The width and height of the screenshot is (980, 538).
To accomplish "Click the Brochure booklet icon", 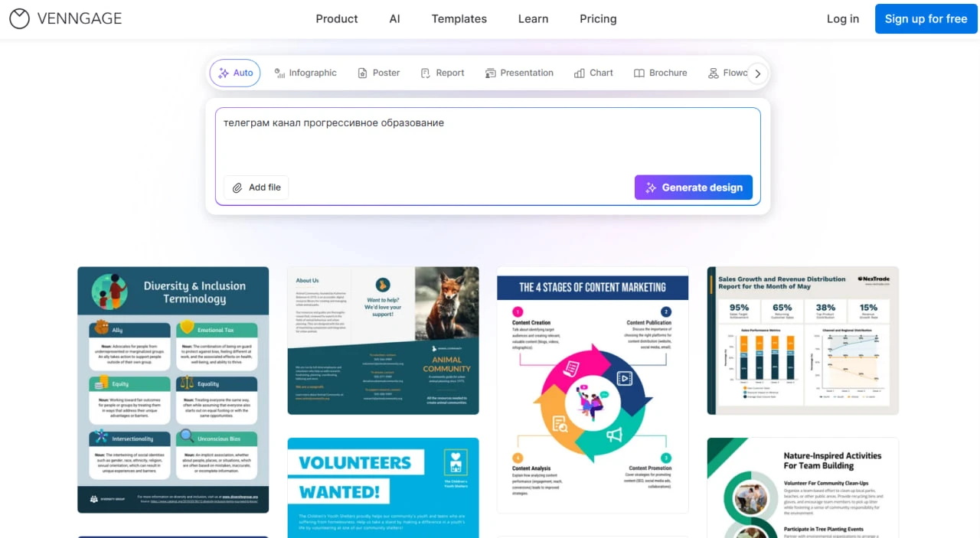I will point(639,73).
